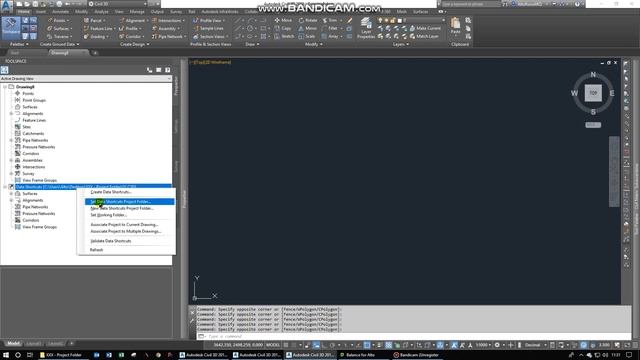640x360 pixels.
Task: Click the search keyword input field
Action: coord(471,4)
